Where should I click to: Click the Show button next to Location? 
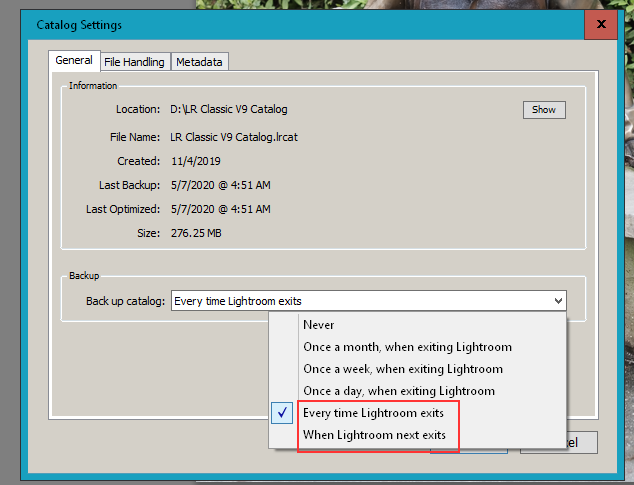point(544,110)
